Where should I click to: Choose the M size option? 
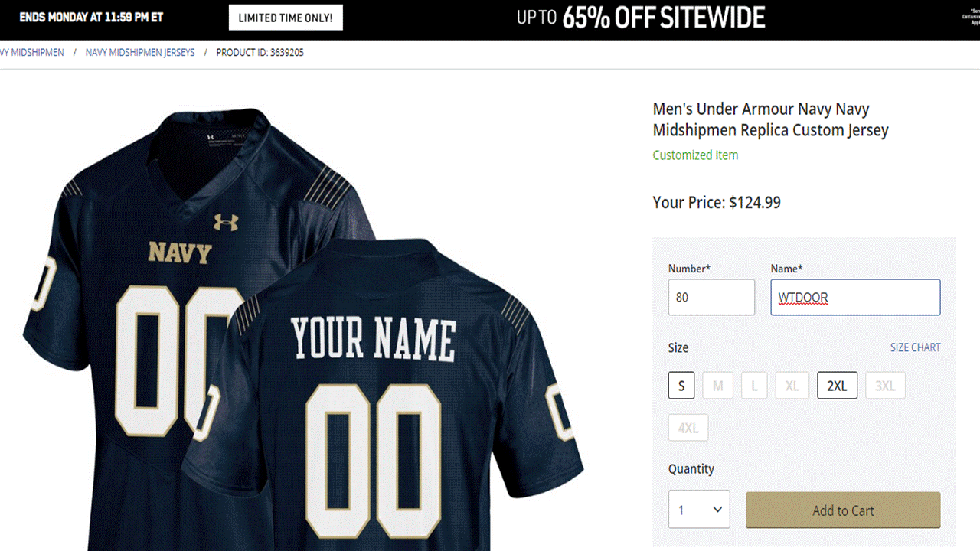coord(718,386)
